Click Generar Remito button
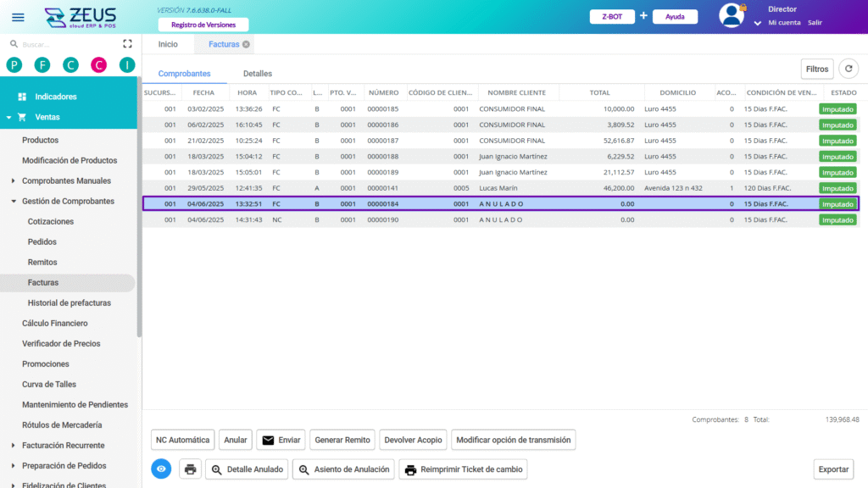Screen dimensions: 868x488 [342, 440]
